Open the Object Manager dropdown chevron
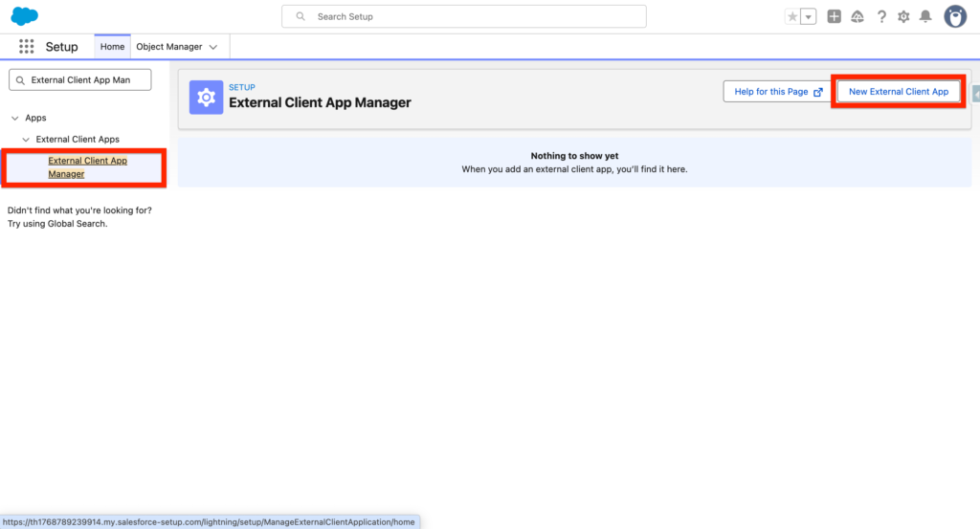The height and width of the screenshot is (529, 980). click(x=213, y=47)
